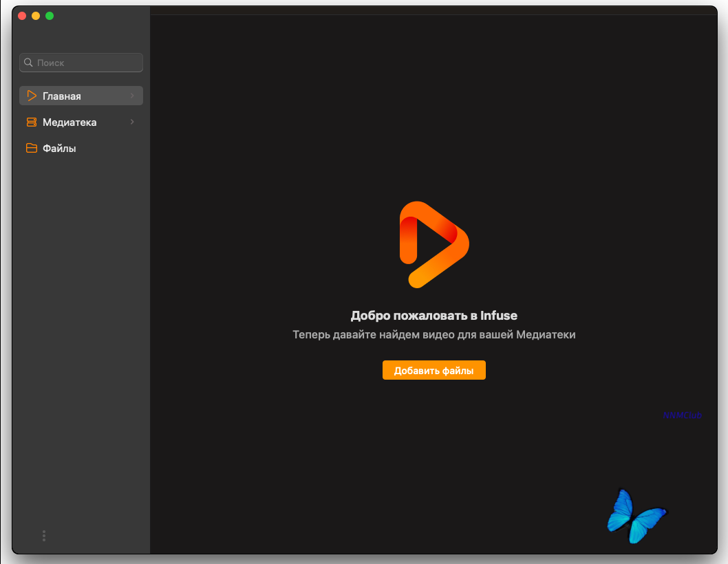Maximize the Infuse window with green button
The width and height of the screenshot is (728, 564).
point(50,16)
